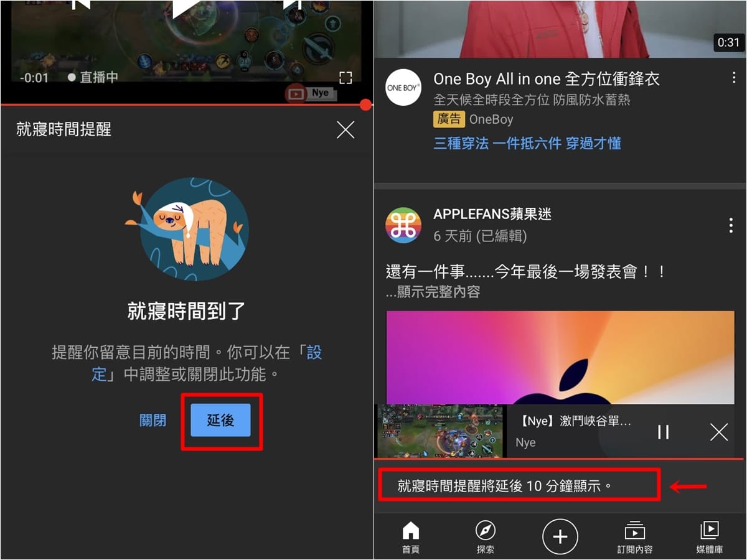Open miniplayer title 【Nye】激鬥峽谷單…
Viewport: 747px width, 560px height.
click(573, 421)
